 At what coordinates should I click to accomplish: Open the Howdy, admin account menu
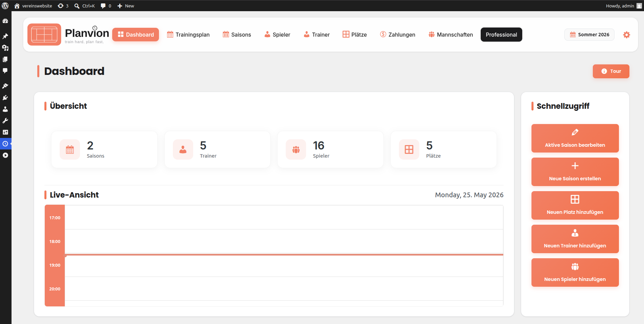624,6
